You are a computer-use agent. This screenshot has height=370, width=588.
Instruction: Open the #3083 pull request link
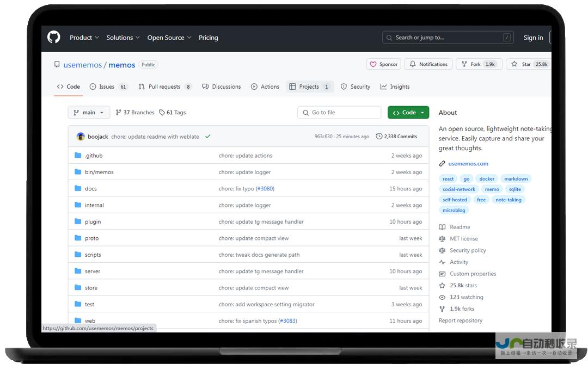(x=287, y=321)
